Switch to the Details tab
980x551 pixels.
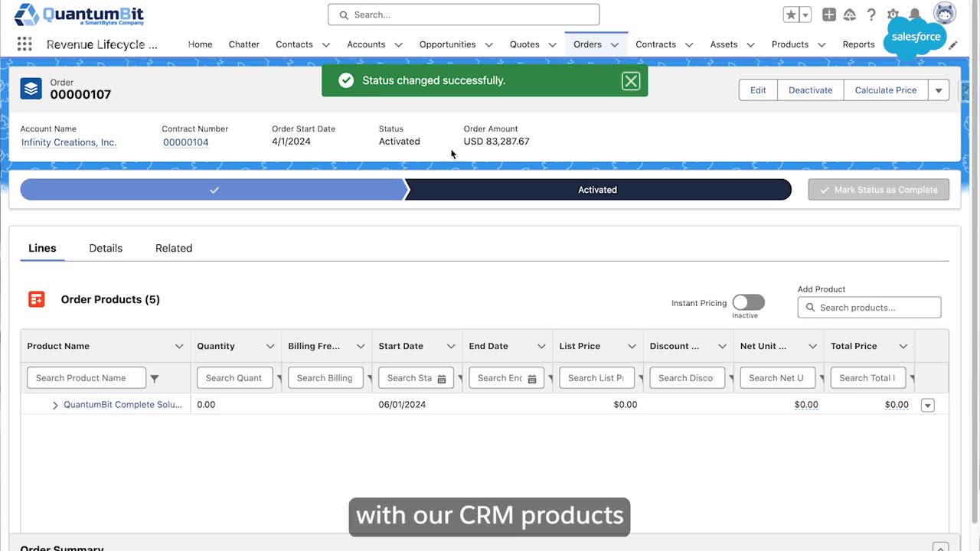click(x=106, y=248)
